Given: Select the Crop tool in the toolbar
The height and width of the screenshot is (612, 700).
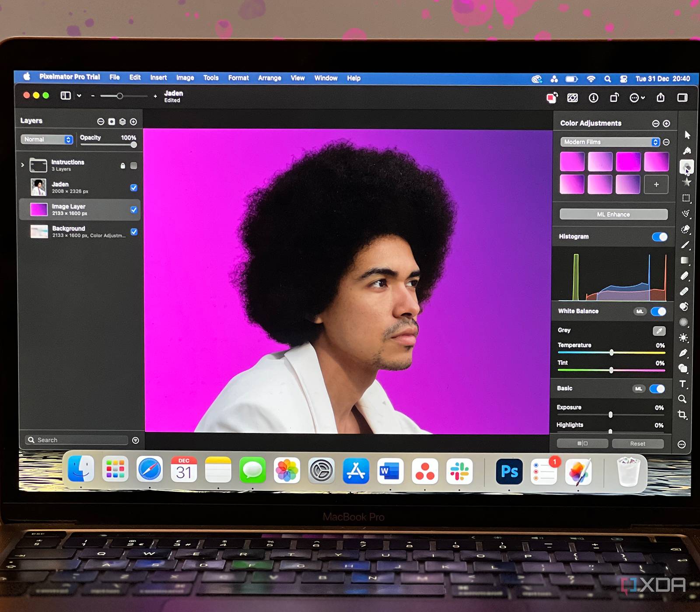Looking at the screenshot, I should (x=682, y=414).
